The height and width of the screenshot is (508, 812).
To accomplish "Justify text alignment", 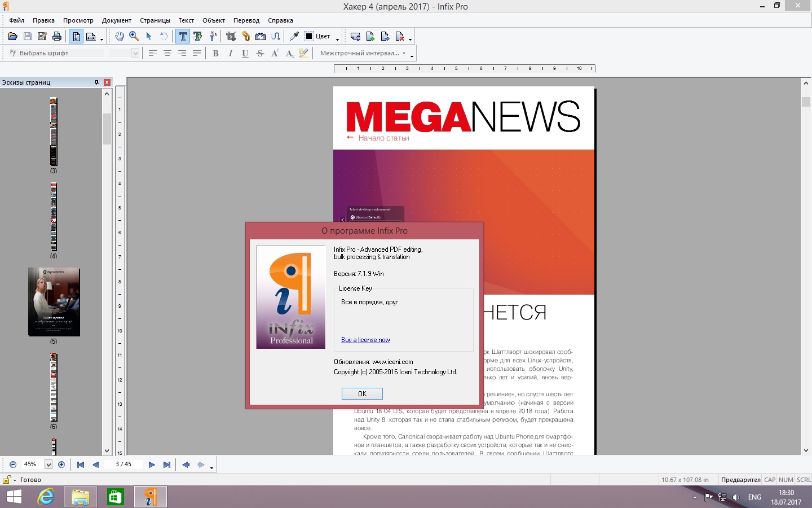I will [x=196, y=53].
